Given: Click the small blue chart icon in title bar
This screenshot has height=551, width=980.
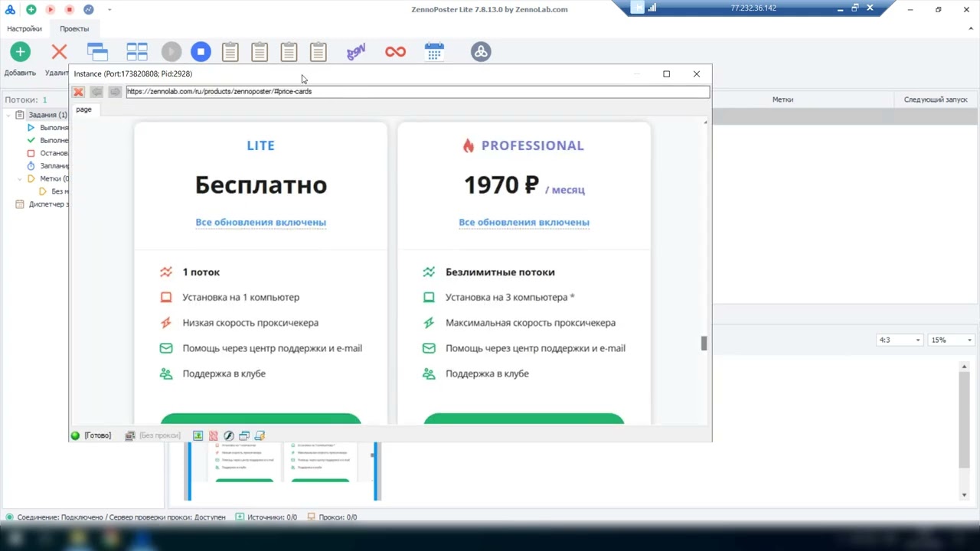Looking at the screenshot, I should (88, 9).
